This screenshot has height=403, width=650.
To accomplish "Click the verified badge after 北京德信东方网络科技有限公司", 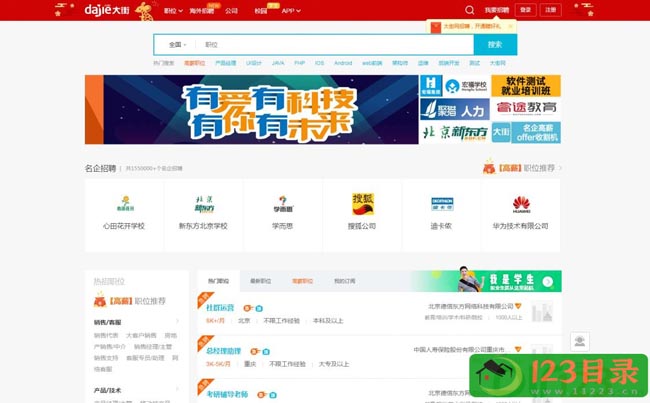I will (518, 306).
